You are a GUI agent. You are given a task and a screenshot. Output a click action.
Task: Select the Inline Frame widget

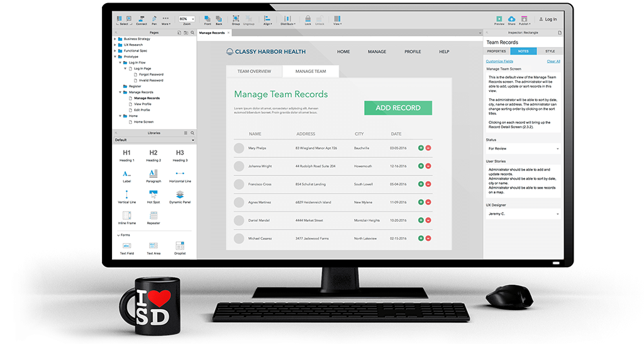[127, 218]
